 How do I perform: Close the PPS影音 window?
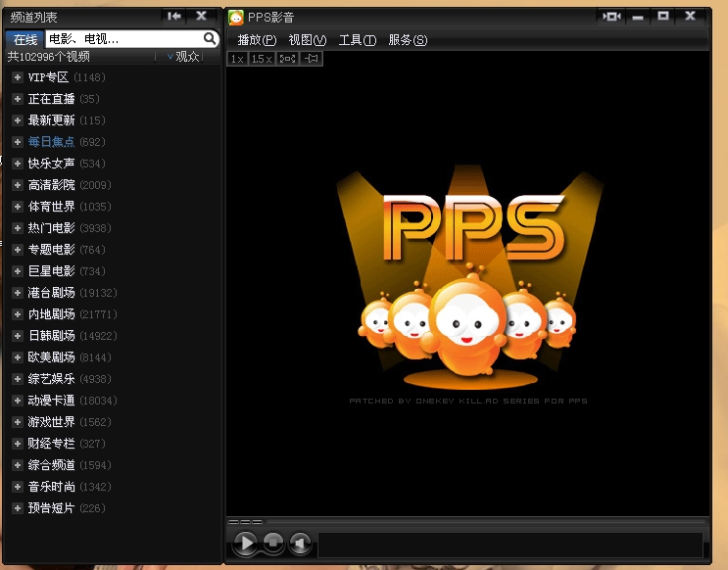point(691,17)
